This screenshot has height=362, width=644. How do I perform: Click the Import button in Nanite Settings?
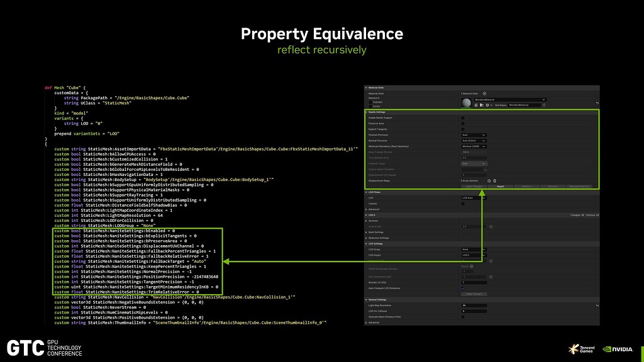pyautogui.click(x=500, y=187)
